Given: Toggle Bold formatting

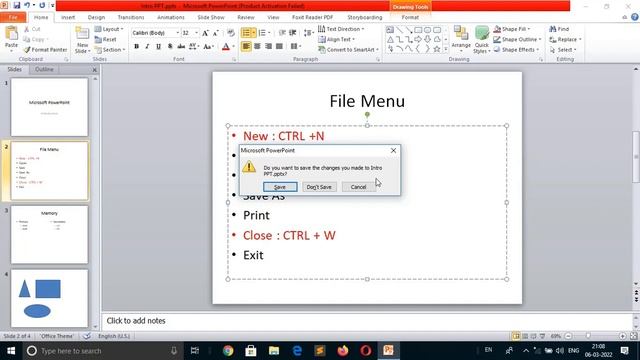Looking at the screenshot, I should pyautogui.click(x=136, y=47).
